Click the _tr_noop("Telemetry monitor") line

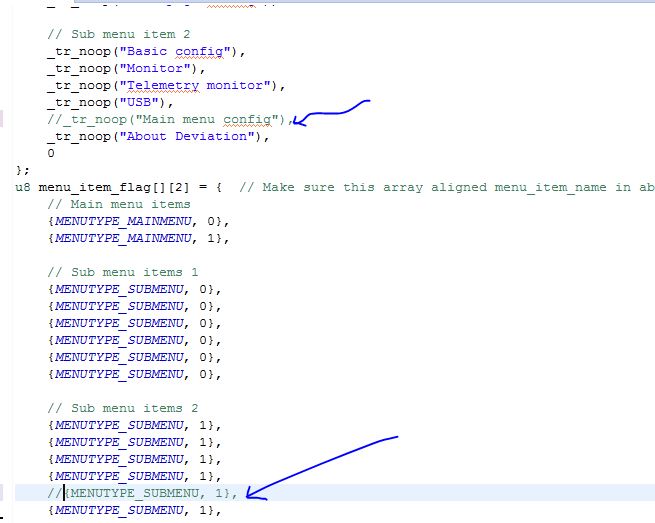[166, 86]
